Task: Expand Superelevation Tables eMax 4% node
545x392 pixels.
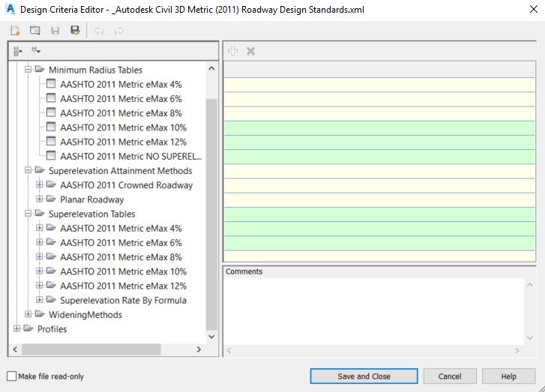Action: (40, 228)
